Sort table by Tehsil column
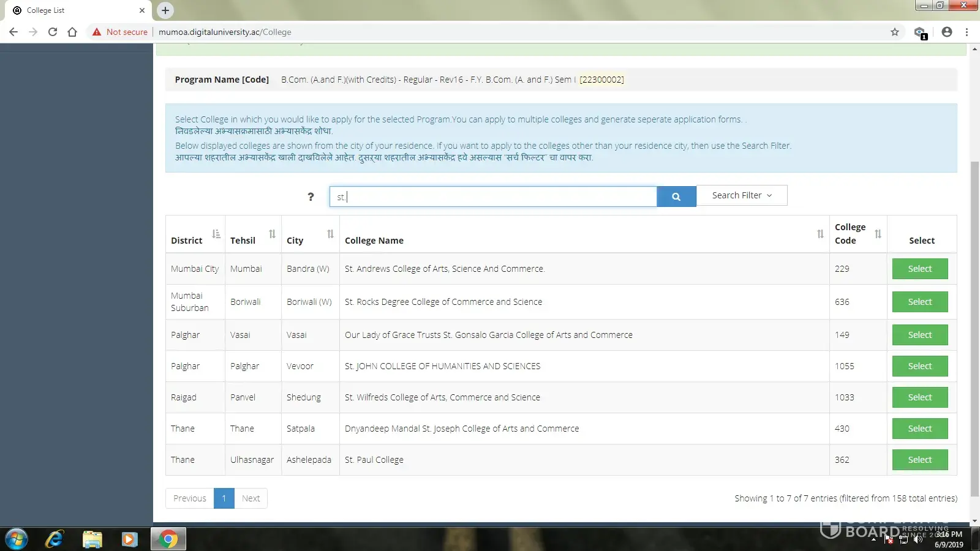980x551 pixels. click(272, 234)
